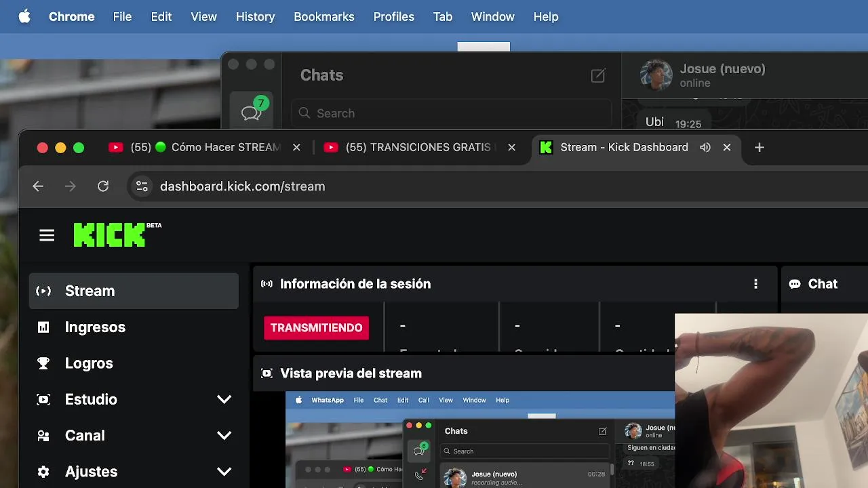Click the Vista previa del stream heading
The width and height of the screenshot is (868, 488).
(351, 373)
